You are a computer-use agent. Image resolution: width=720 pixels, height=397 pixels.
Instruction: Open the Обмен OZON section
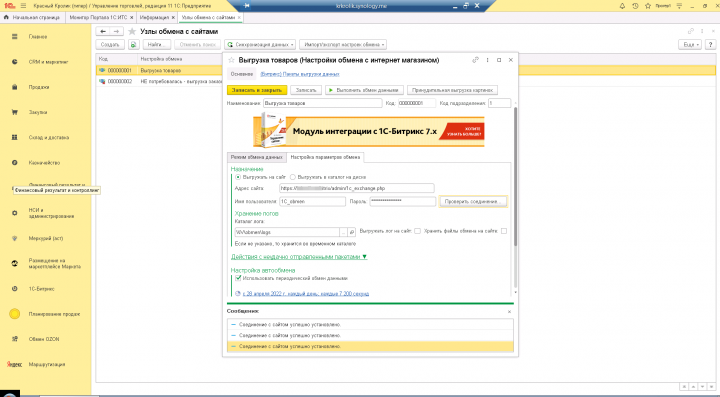[x=44, y=340]
